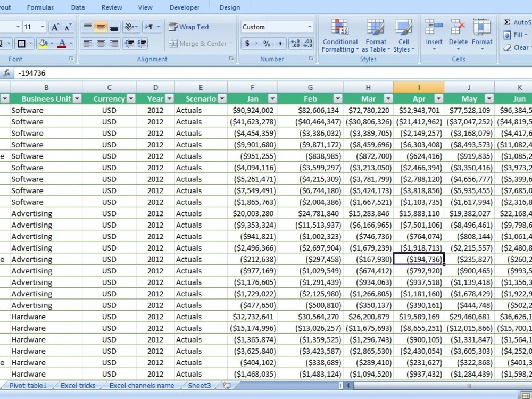Open Format as Table gallery
This screenshot has height=399, width=532.
(376, 36)
